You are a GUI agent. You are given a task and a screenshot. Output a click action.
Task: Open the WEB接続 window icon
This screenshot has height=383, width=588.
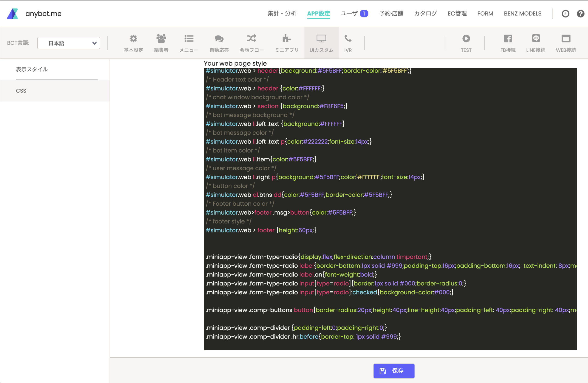tap(566, 39)
